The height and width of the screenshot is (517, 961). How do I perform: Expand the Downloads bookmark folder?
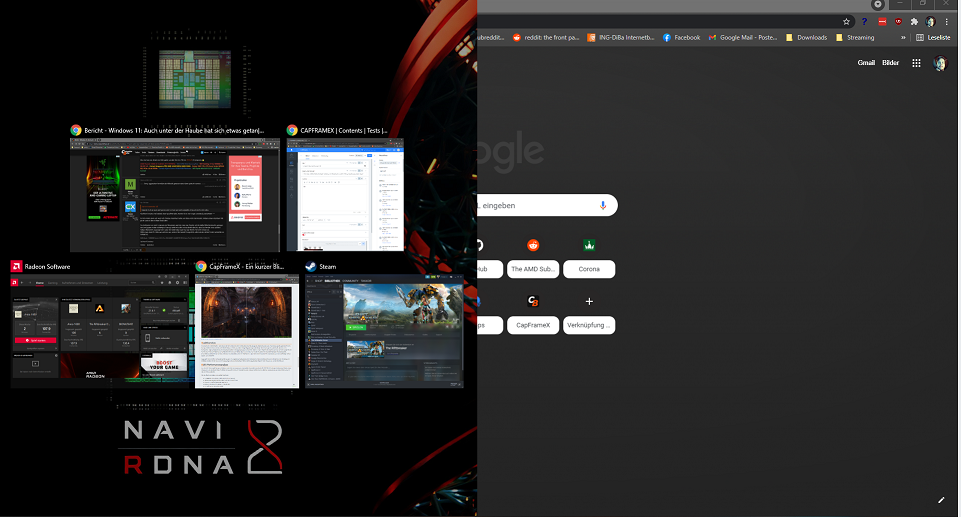(807, 37)
